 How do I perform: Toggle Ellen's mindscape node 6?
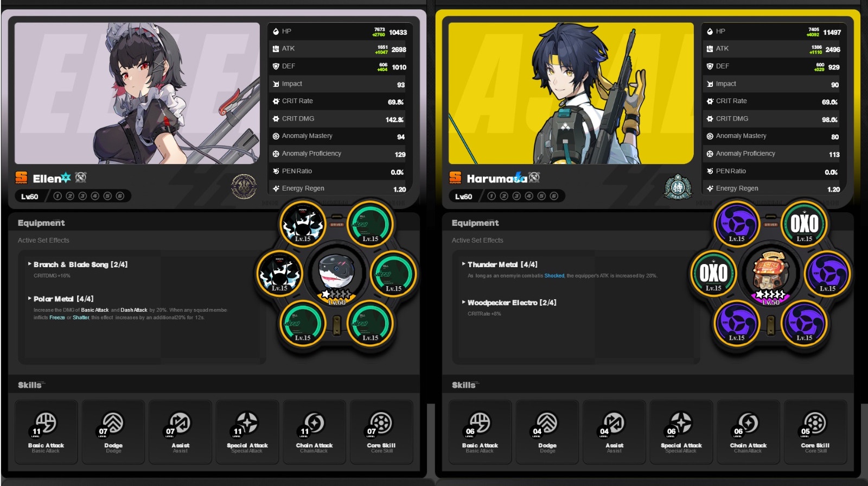click(x=120, y=196)
